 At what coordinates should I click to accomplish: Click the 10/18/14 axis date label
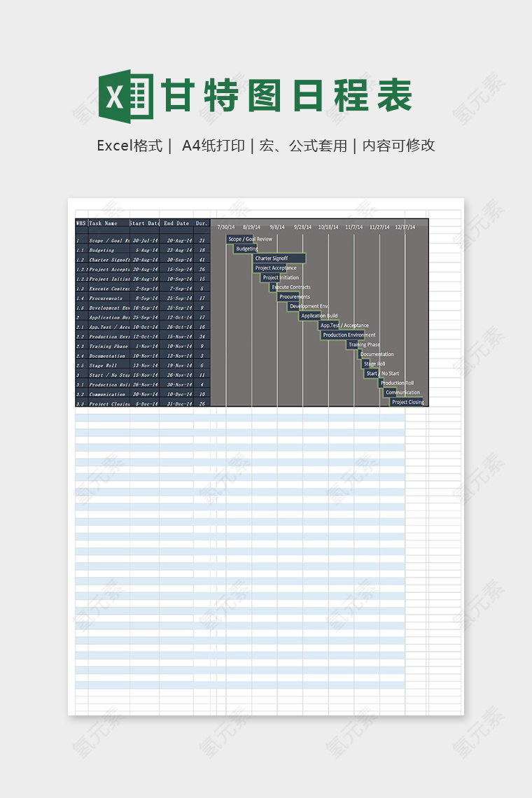pyautogui.click(x=328, y=227)
